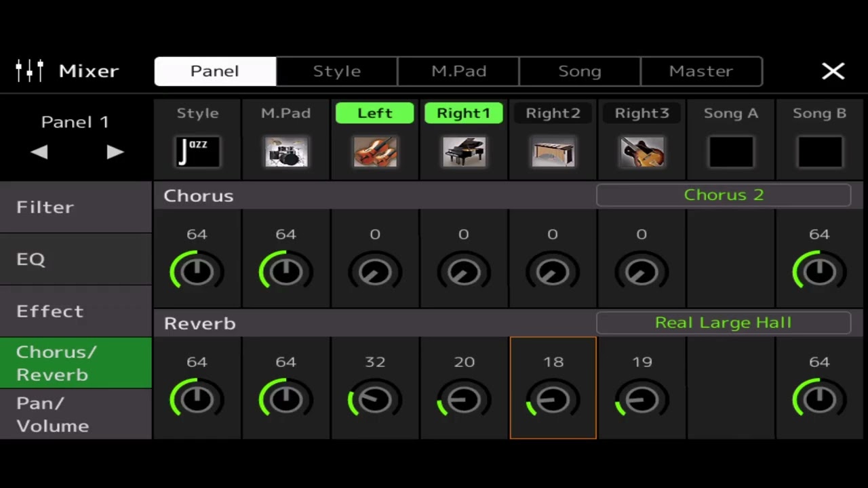The width and height of the screenshot is (868, 488).
Task: Open the Right2 vibraphone instrument icon
Action: click(x=553, y=152)
